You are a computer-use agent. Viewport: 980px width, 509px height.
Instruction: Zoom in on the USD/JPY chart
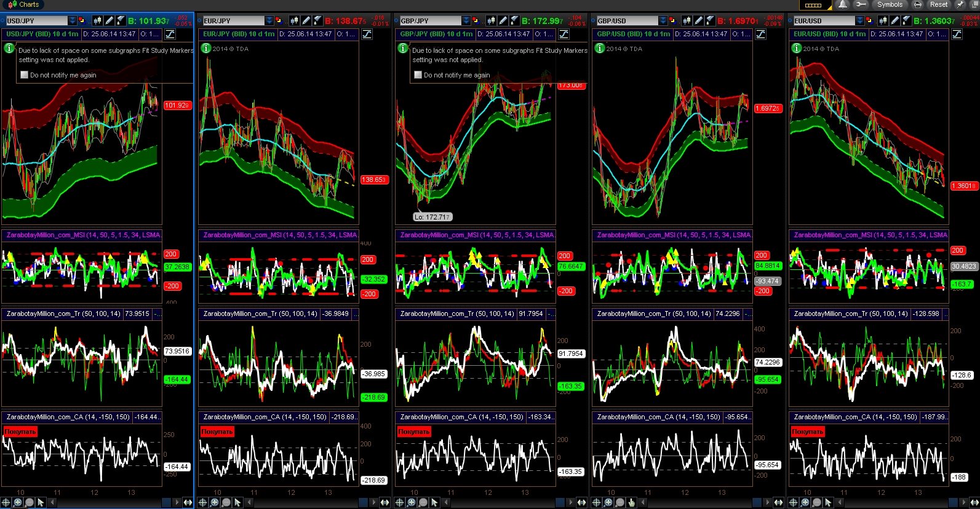18,503
